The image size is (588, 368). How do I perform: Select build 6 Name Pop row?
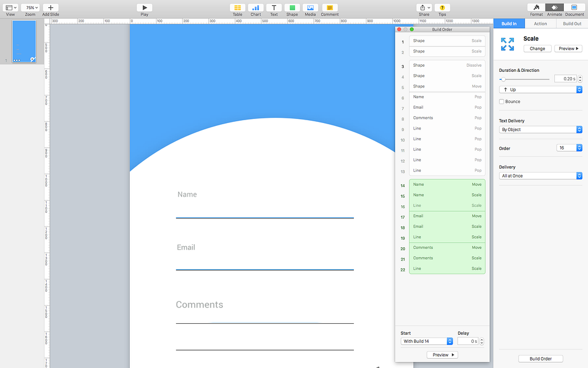tap(447, 97)
